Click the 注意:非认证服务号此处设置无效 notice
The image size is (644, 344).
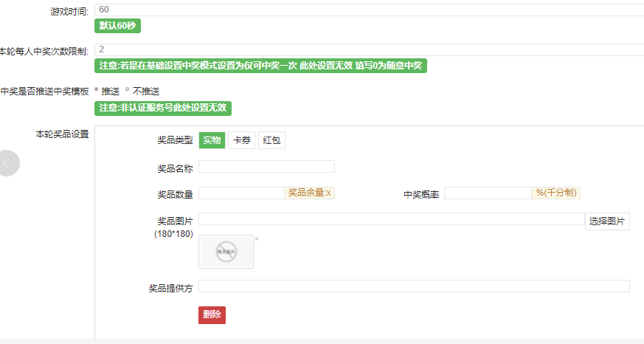point(163,108)
